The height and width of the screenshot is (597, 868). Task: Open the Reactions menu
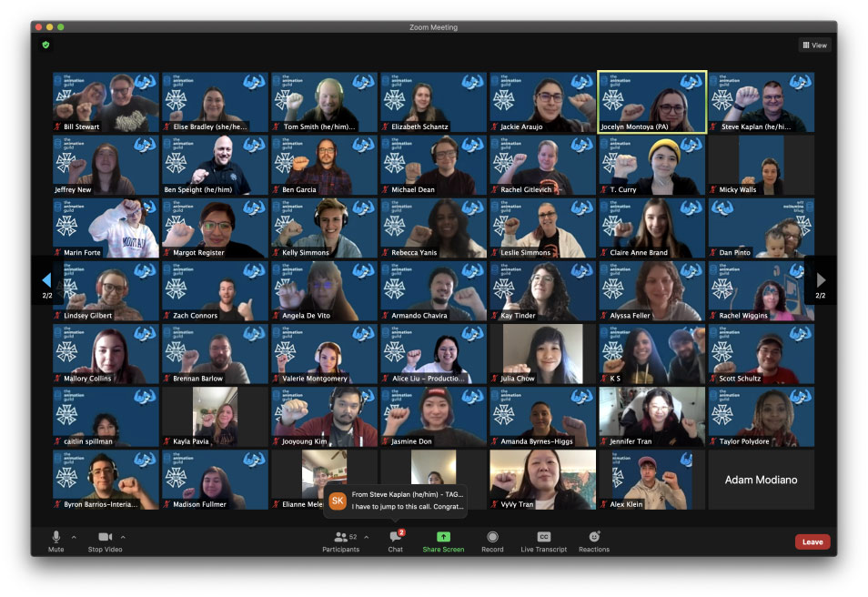point(594,537)
